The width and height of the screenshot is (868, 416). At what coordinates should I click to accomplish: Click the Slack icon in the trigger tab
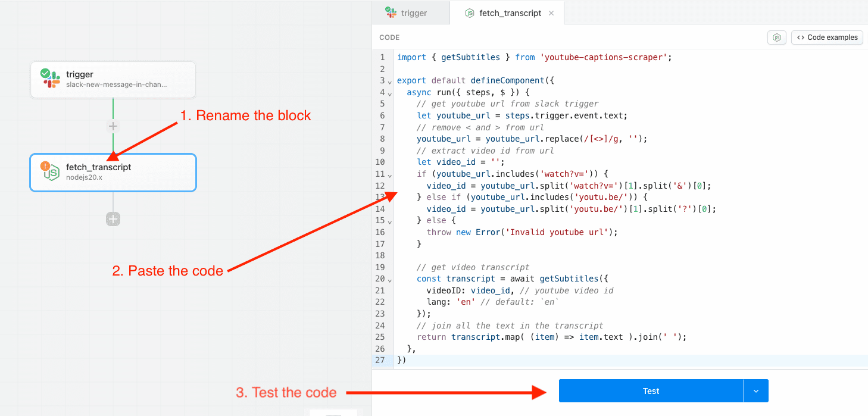pos(392,12)
